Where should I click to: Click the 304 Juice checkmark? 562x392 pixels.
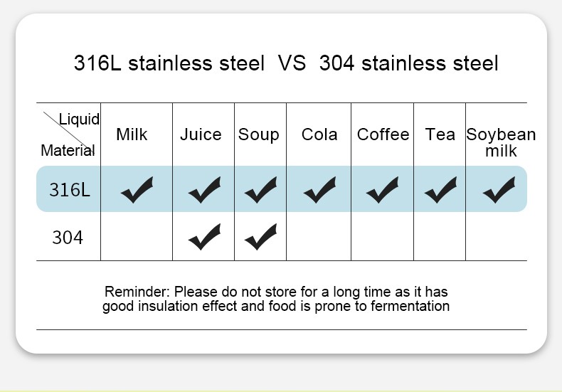point(204,236)
